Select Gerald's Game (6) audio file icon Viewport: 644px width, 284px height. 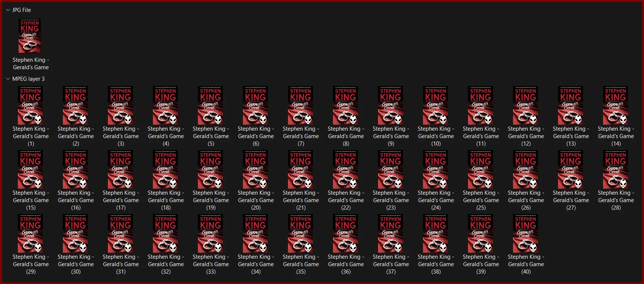pyautogui.click(x=256, y=105)
